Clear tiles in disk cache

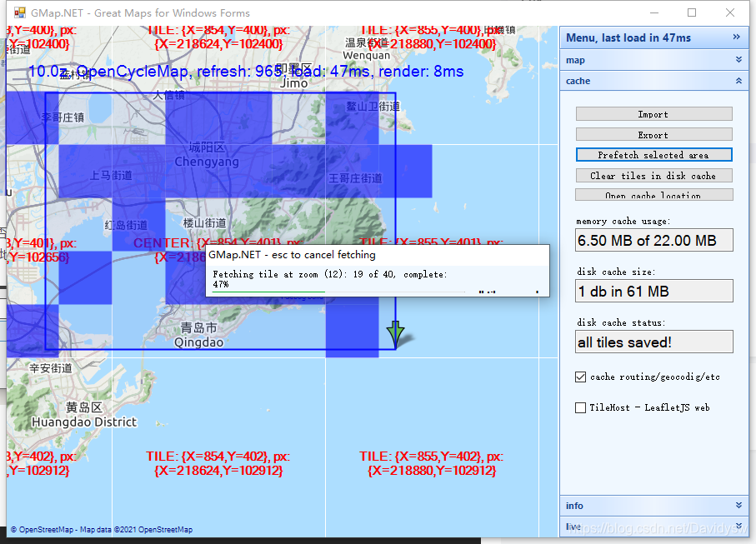pos(653,176)
